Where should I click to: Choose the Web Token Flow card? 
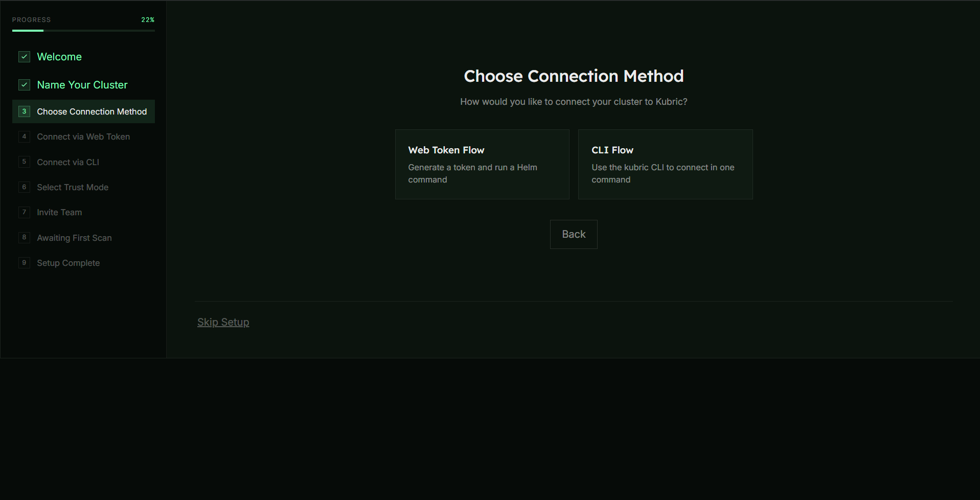[x=482, y=164]
